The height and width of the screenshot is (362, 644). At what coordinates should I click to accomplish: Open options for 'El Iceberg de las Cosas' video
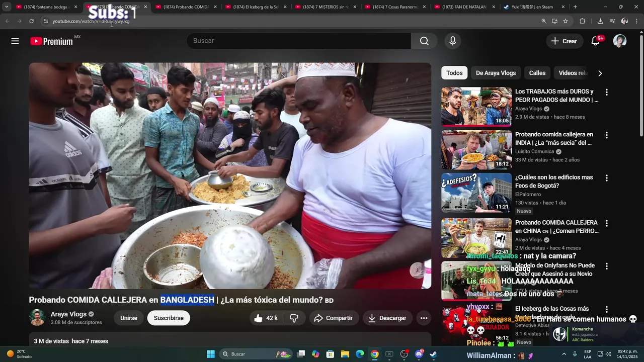point(607,309)
